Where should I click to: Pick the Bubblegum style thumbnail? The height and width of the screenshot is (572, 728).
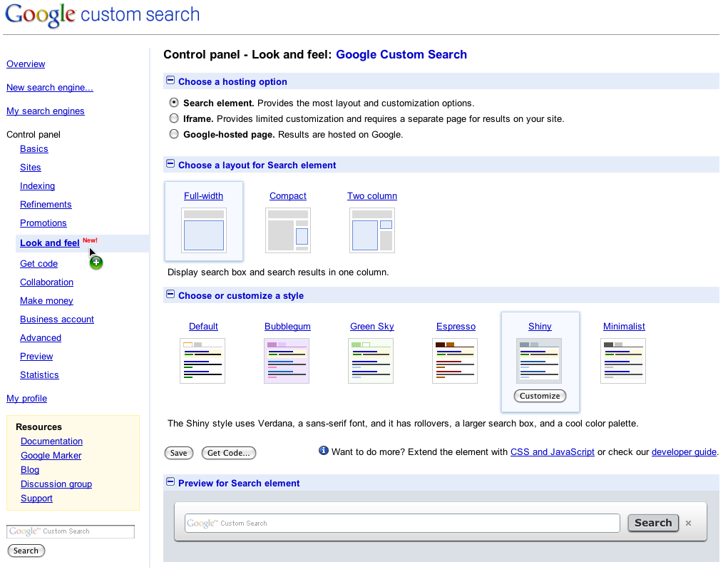point(287,361)
